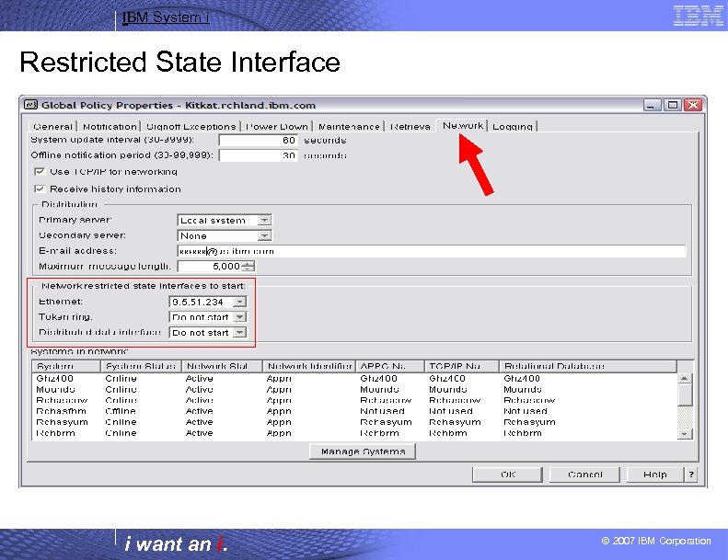728x560 pixels.
Task: Click the Relational Database column header
Action: pos(588,366)
